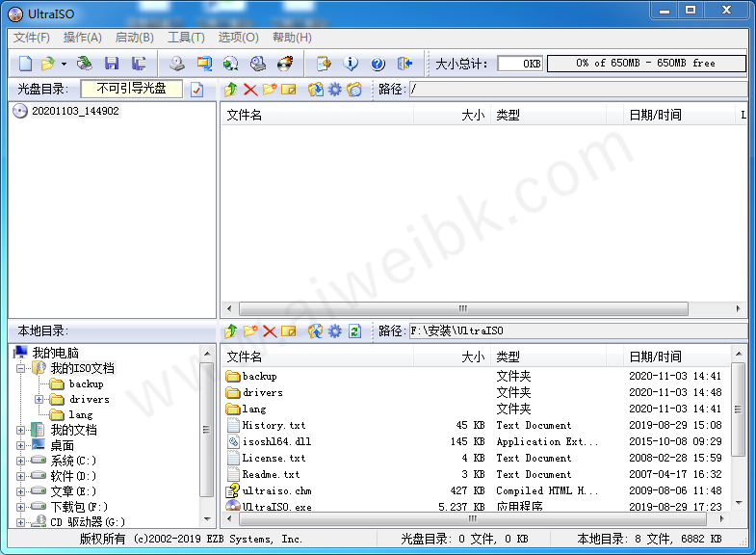Expand the 下载包(F:) drive node
This screenshot has height=555, width=756.
click(21, 507)
